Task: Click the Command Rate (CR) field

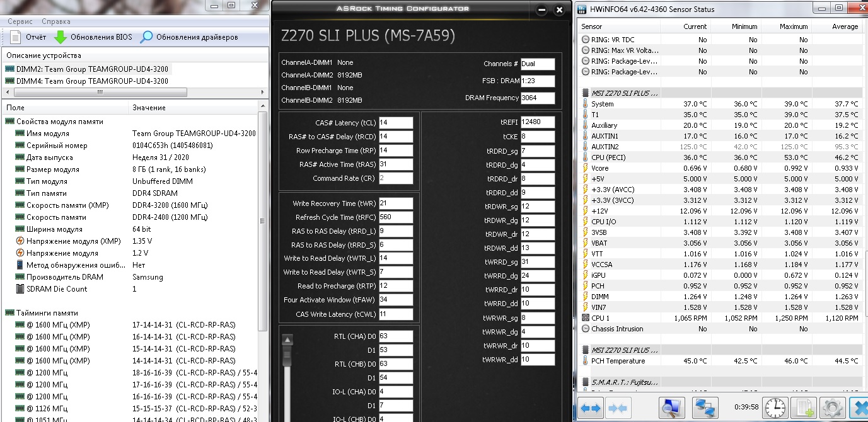Action: [396, 178]
